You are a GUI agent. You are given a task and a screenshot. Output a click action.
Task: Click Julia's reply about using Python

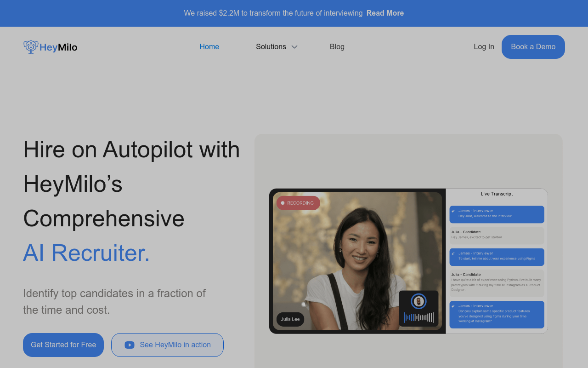[x=497, y=283]
